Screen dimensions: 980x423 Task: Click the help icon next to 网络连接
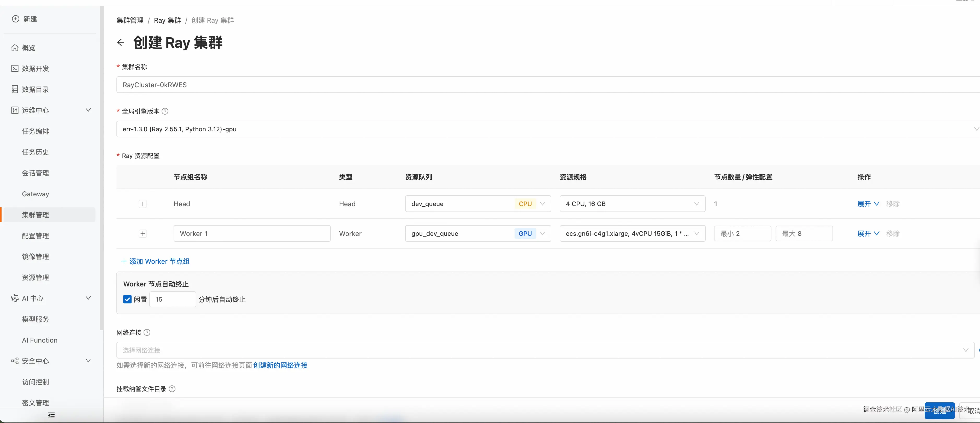[x=147, y=332]
